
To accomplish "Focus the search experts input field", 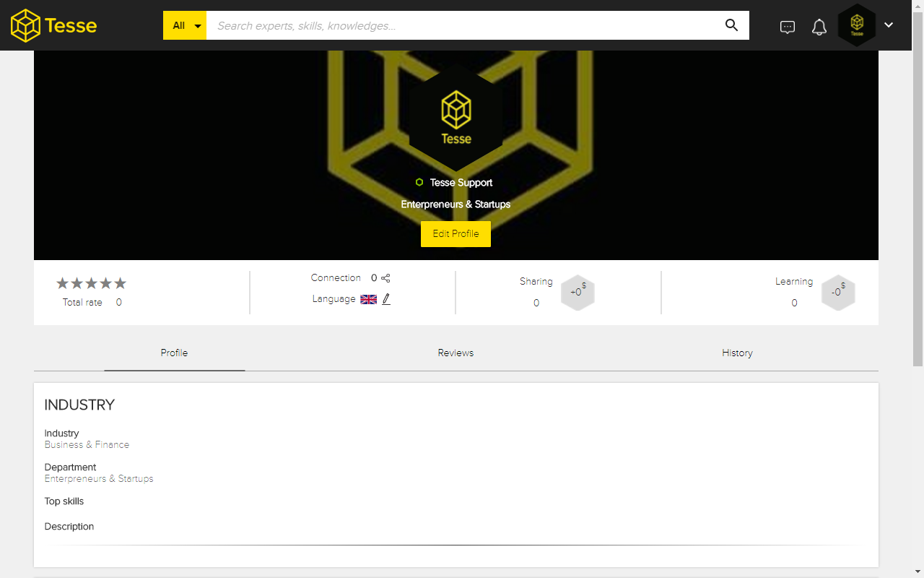I will point(461,25).
